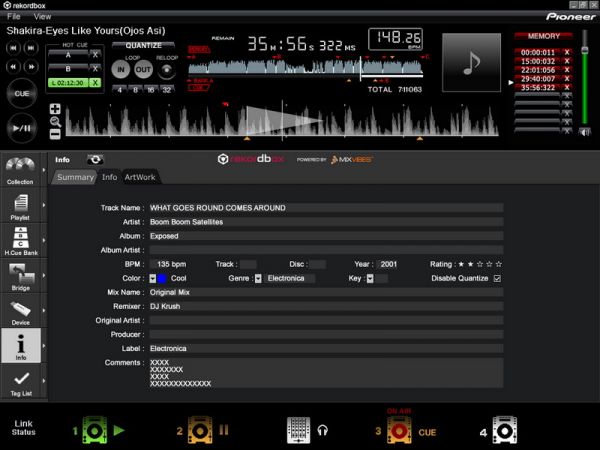This screenshot has width=600, height=450.
Task: Open the Color dropdown
Action: pyautogui.click(x=153, y=278)
